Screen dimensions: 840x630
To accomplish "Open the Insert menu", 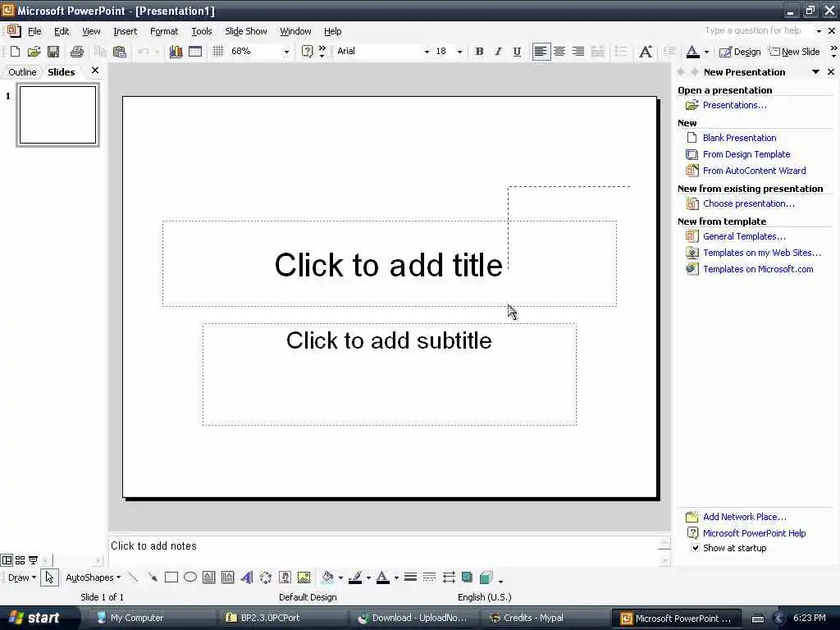I will click(x=125, y=31).
